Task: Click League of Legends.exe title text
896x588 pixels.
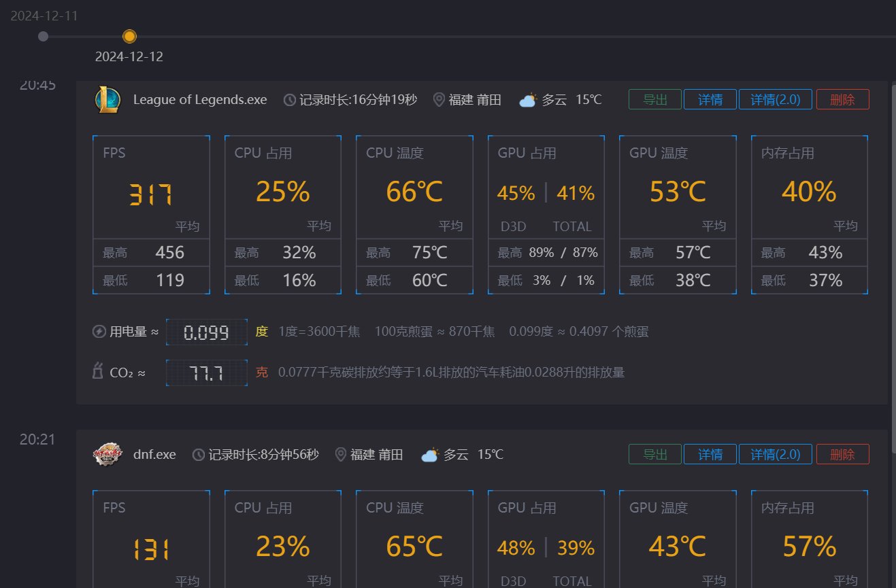Action: click(200, 100)
